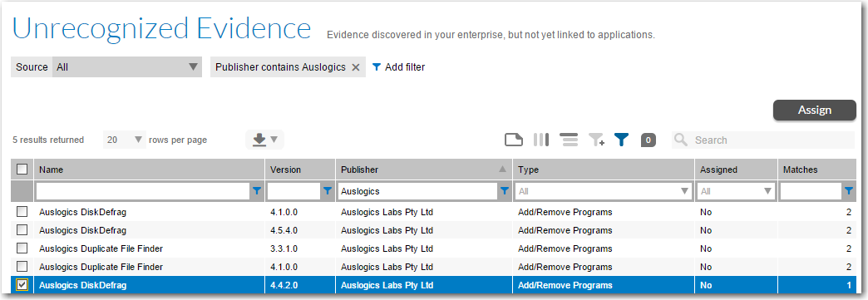This screenshot has width=868, height=300.
Task: Click the Name column filter text box
Action: (143, 191)
